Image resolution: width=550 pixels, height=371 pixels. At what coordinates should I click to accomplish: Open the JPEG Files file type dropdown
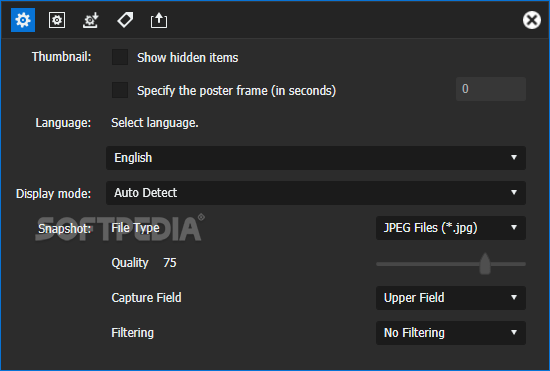pos(451,228)
